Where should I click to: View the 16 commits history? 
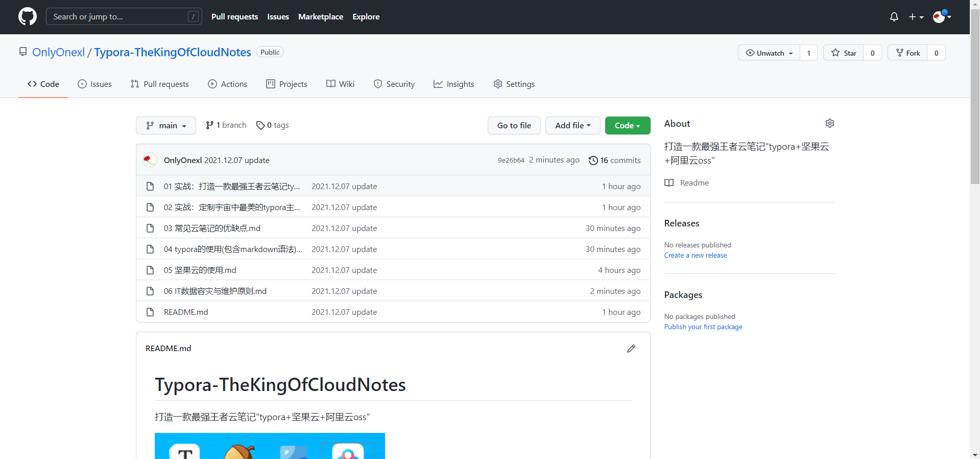tap(615, 160)
